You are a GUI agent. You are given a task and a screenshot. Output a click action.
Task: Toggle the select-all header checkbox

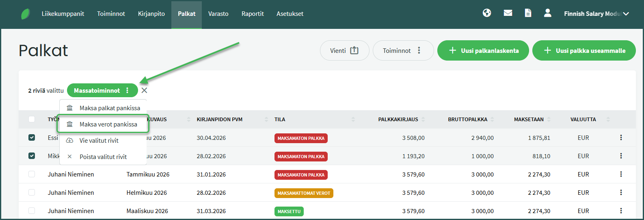[32, 119]
